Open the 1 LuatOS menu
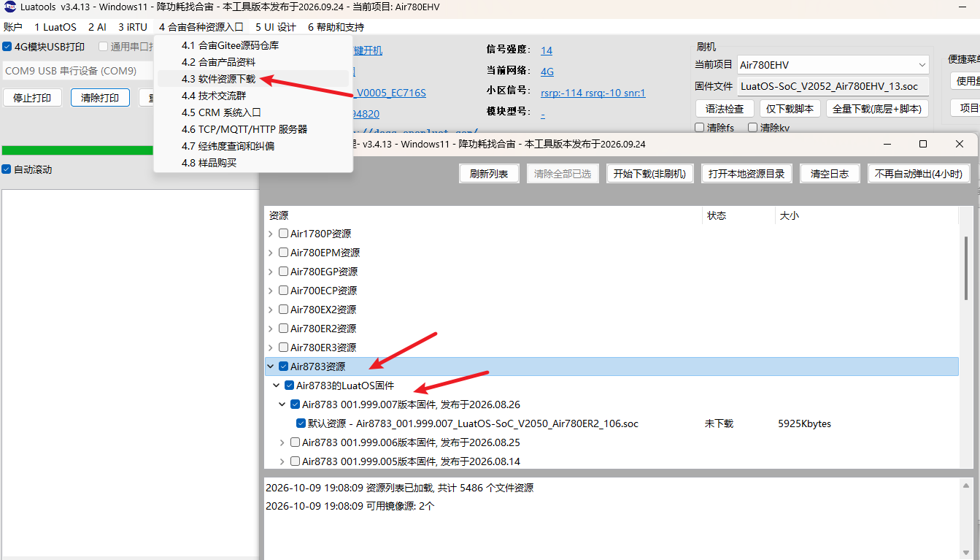 [x=55, y=27]
